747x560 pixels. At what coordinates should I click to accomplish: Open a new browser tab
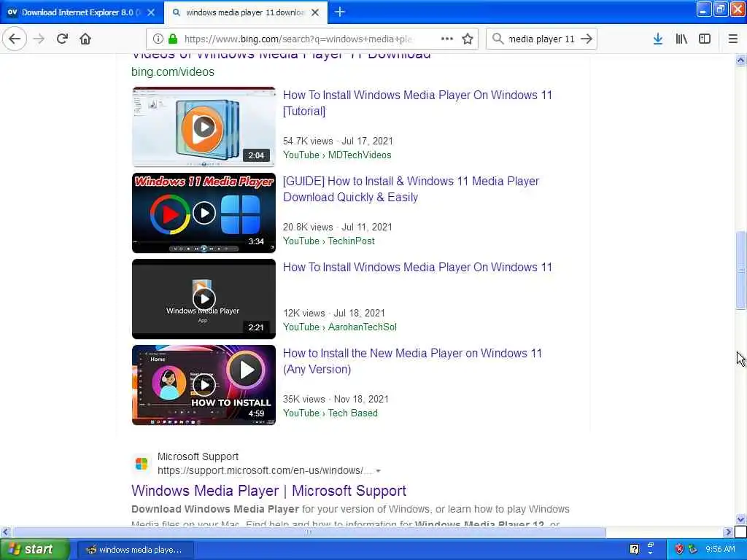[340, 12]
